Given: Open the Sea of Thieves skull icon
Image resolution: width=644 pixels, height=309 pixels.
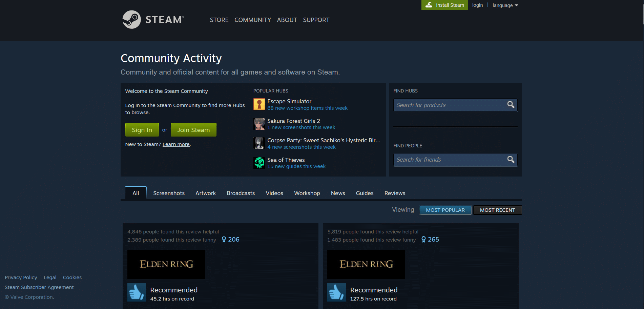Looking at the screenshot, I should (259, 163).
